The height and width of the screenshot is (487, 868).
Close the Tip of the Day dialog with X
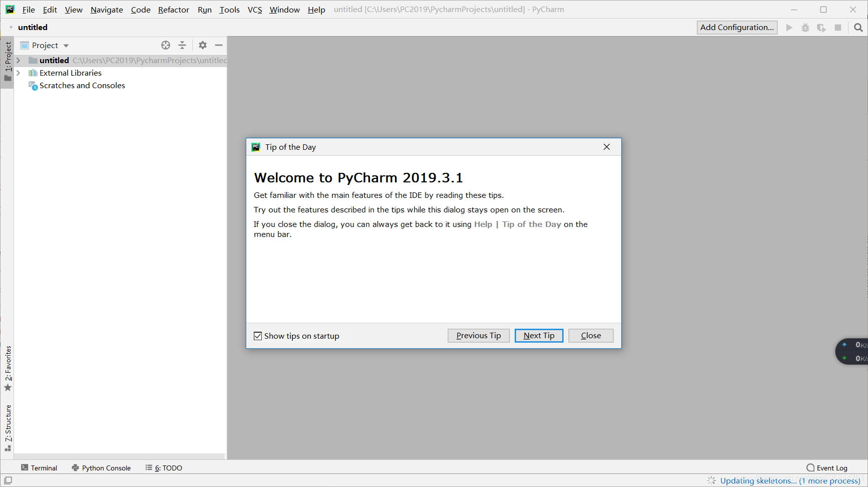click(607, 147)
